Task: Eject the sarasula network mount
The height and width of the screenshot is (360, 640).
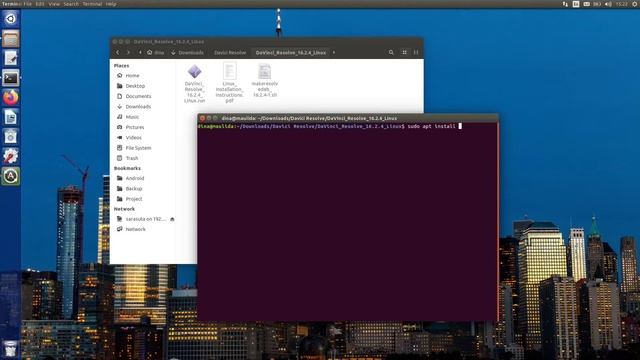Action: (x=172, y=219)
